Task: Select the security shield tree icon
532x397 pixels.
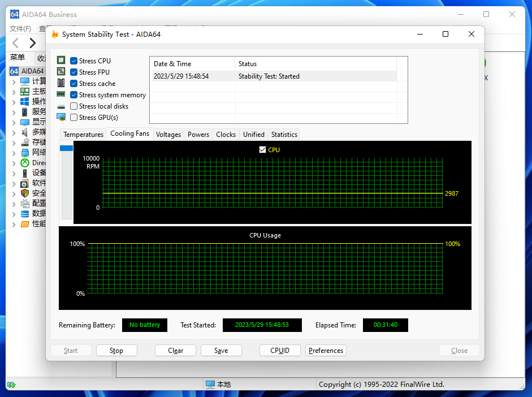Action: pyautogui.click(x=25, y=193)
